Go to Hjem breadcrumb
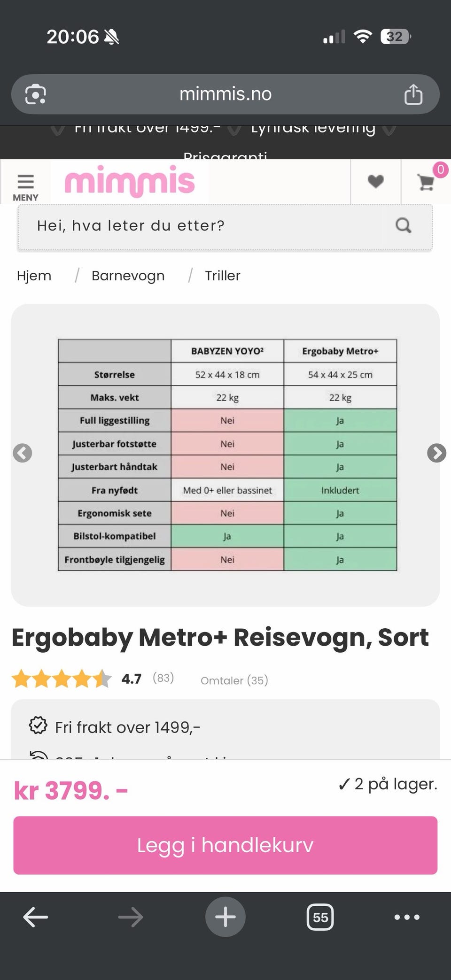Image resolution: width=451 pixels, height=980 pixels. pos(34,276)
